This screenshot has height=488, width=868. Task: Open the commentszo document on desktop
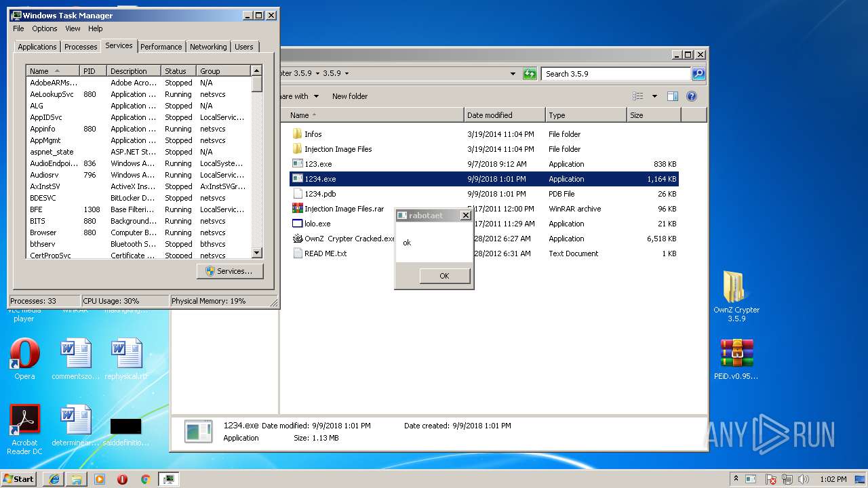click(x=75, y=359)
